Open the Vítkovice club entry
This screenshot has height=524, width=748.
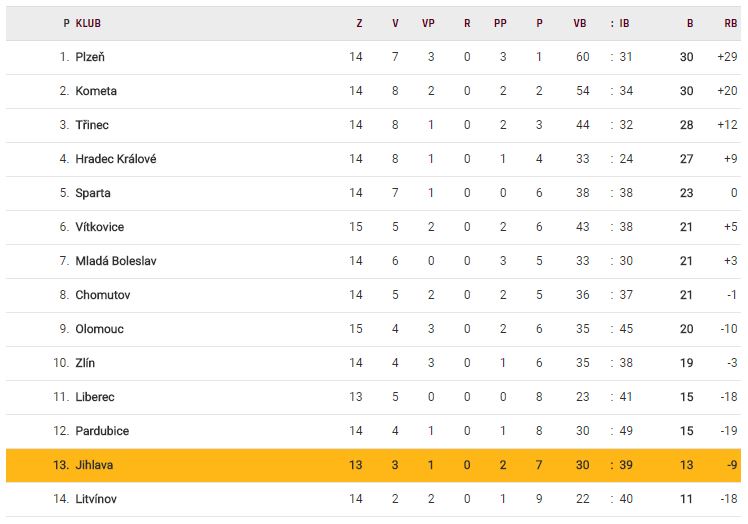coord(99,227)
